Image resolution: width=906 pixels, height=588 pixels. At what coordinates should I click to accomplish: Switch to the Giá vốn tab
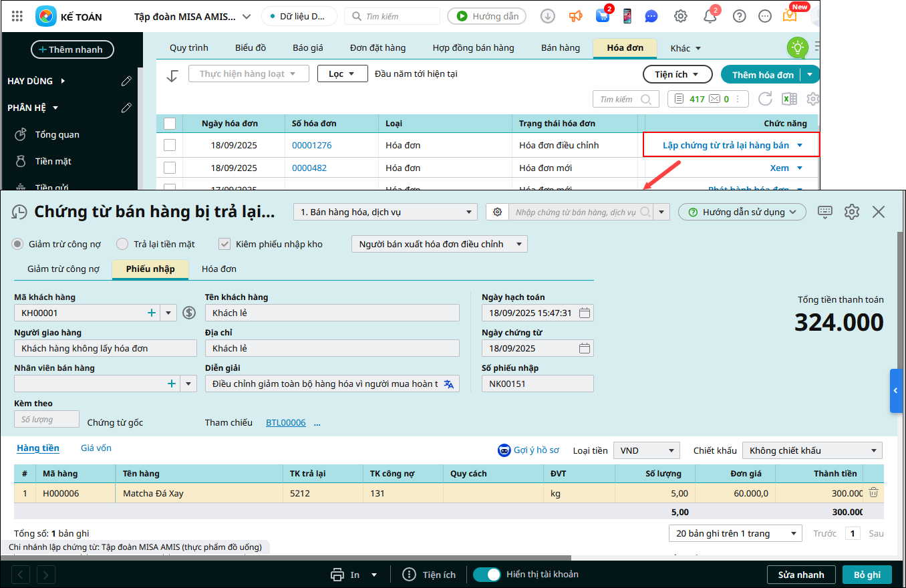[x=96, y=448]
